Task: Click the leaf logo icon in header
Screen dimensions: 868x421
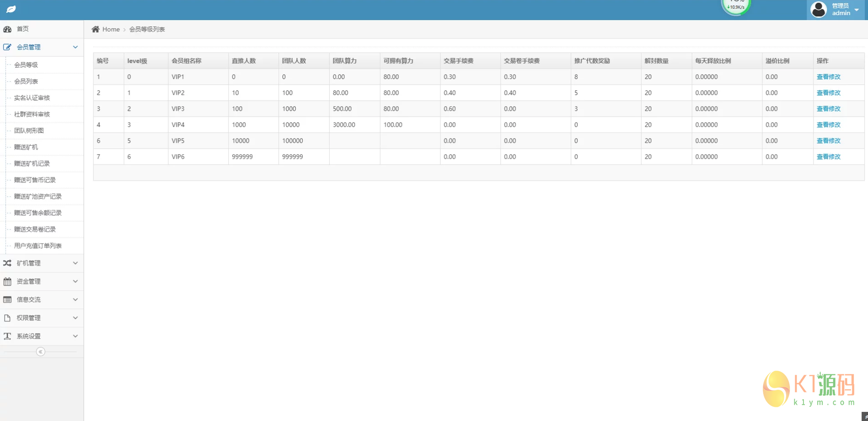Action: point(11,9)
